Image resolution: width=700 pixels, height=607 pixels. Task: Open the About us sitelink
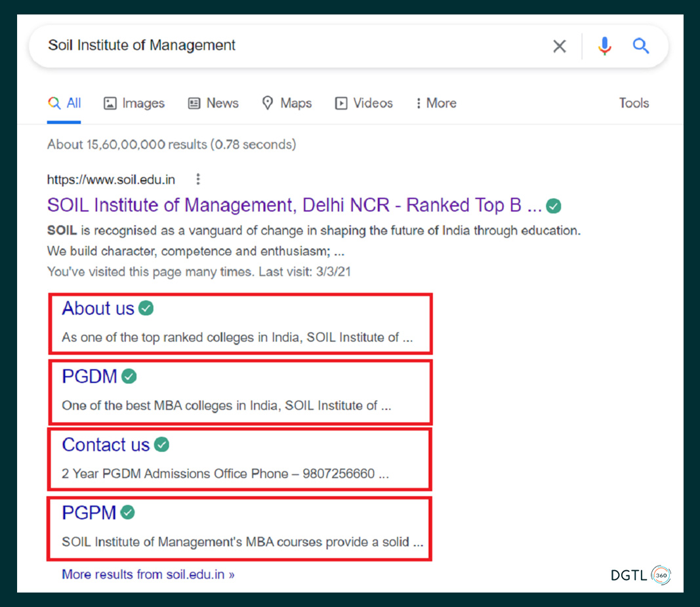[x=98, y=308]
